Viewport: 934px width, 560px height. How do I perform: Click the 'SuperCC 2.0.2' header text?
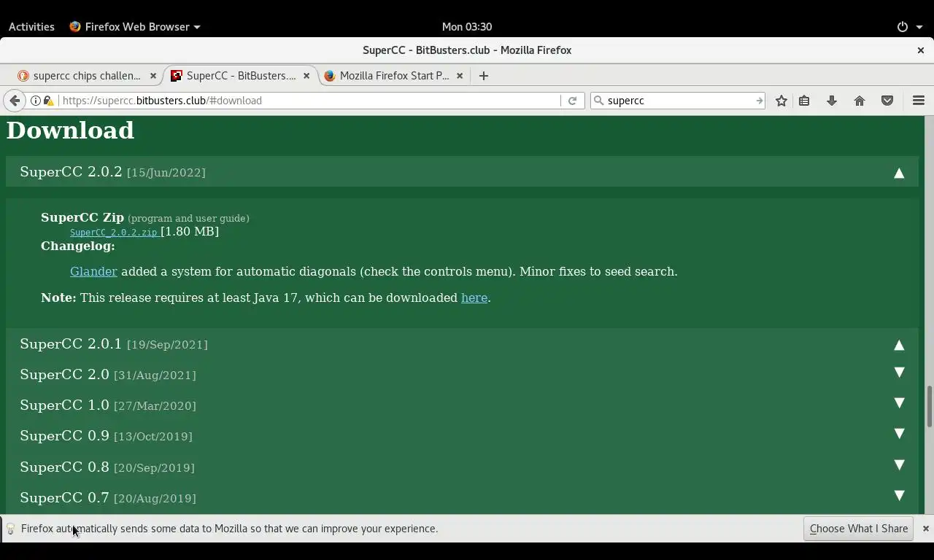[71, 171]
